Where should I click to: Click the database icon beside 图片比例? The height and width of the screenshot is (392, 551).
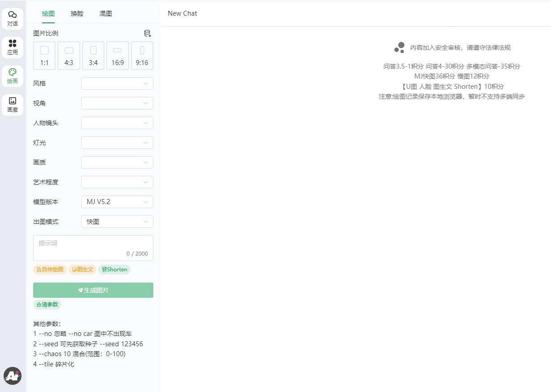(x=148, y=34)
